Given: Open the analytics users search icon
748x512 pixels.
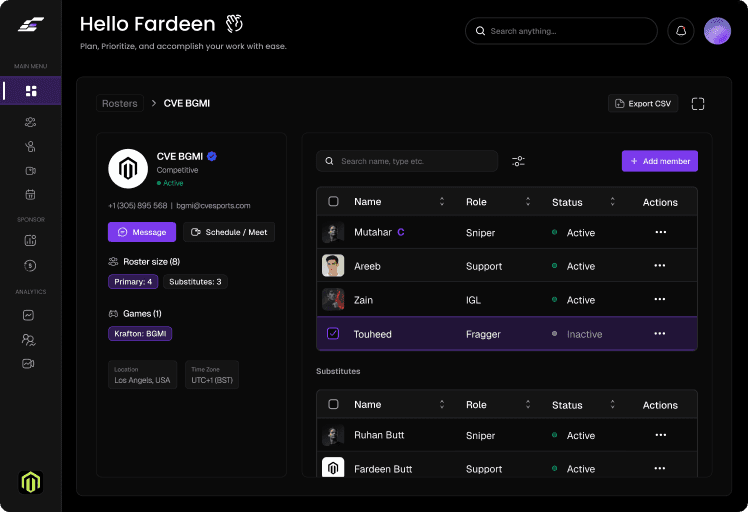Looking at the screenshot, I should 29,339.
